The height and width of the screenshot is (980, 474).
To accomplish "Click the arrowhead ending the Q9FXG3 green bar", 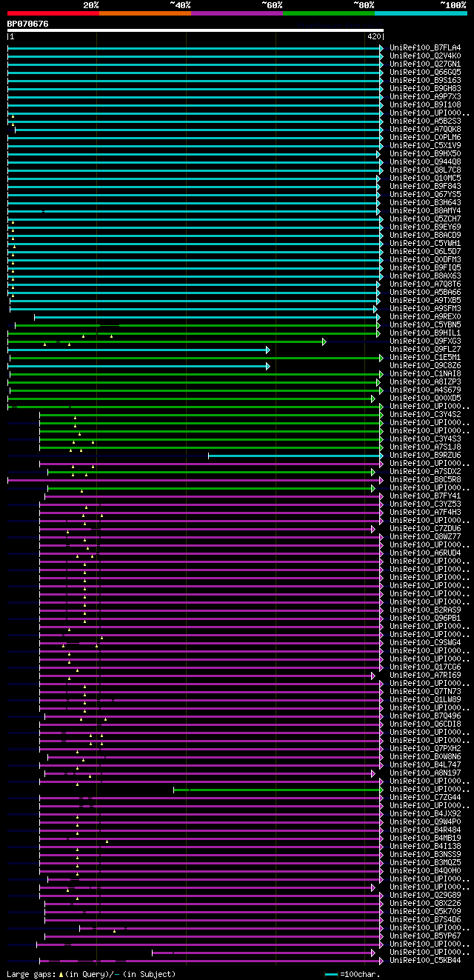I will click(324, 341).
